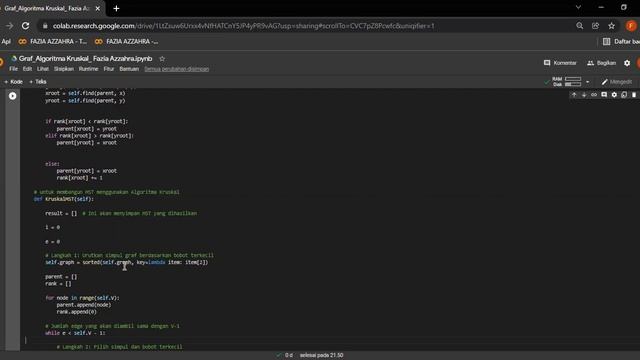640x360 pixels.
Task: Click the 'while e < self.V - 1' line
Action: (75, 333)
